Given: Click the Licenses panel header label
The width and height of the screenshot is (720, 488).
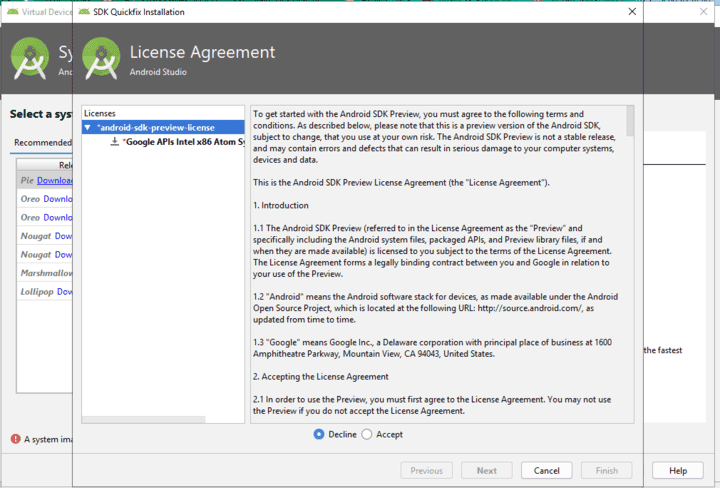Looking at the screenshot, I should (100, 113).
